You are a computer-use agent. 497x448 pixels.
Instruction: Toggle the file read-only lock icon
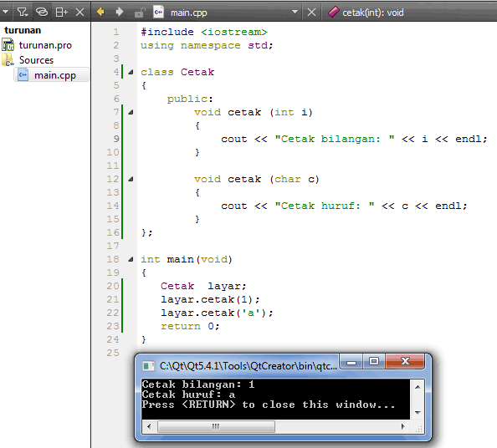(139, 13)
